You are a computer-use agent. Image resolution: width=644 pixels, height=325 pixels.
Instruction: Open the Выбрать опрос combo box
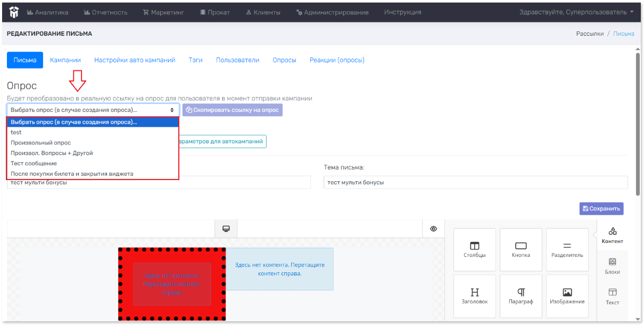93,110
